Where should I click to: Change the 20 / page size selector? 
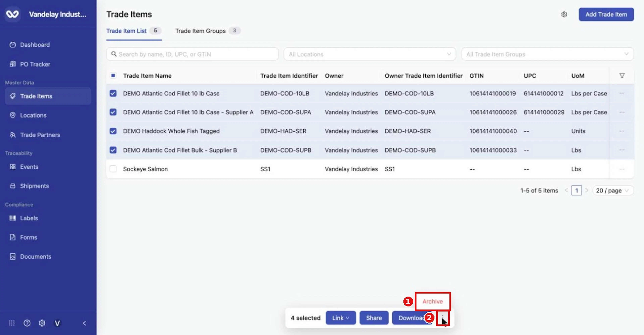pos(613,191)
